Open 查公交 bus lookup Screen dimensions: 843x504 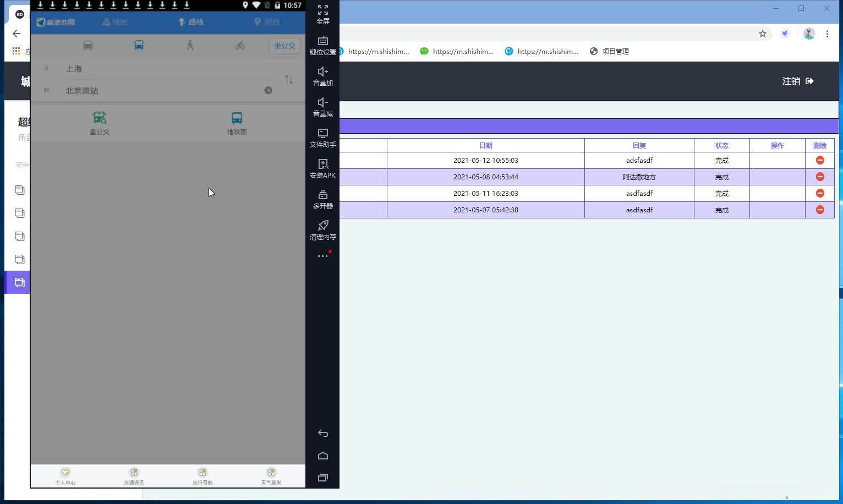point(100,123)
